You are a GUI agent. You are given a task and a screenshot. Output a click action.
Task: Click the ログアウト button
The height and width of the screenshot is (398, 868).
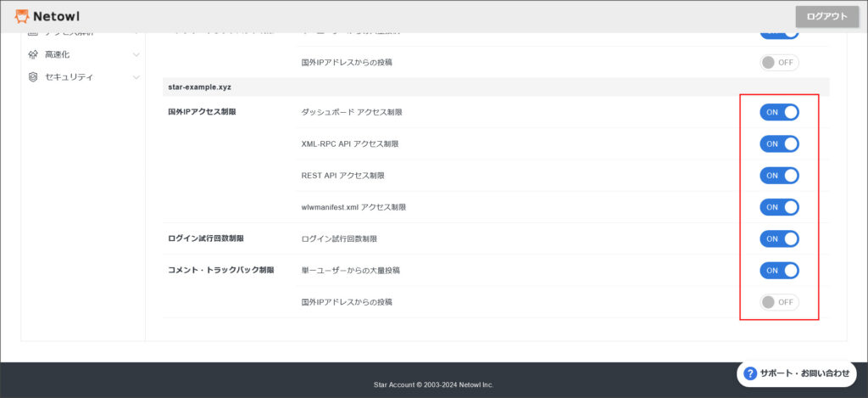pos(826,17)
